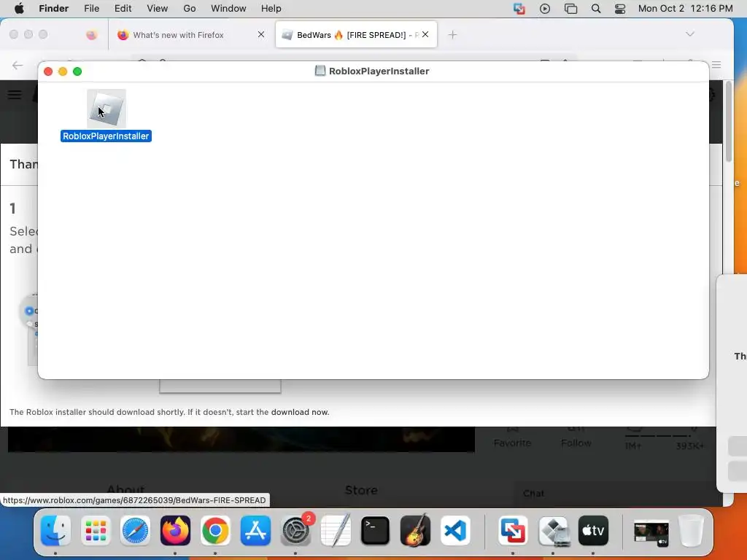Zoom the RobloxPlayerInstaller window with green button
The height and width of the screenshot is (560, 747).
tap(77, 71)
